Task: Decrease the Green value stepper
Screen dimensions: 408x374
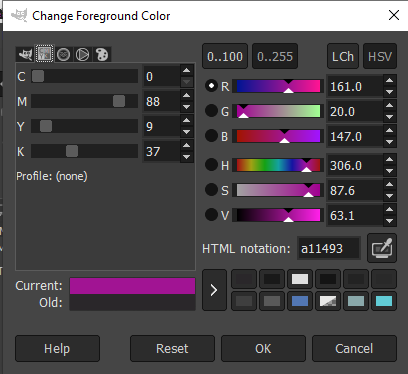Action: [390, 117]
